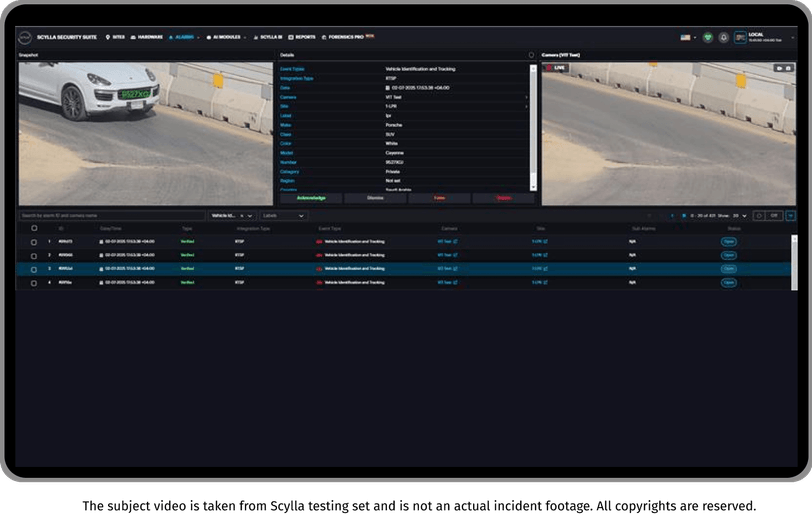The image size is (812, 519).
Task: Click the Scylla logo icon
Action: pos(25,37)
